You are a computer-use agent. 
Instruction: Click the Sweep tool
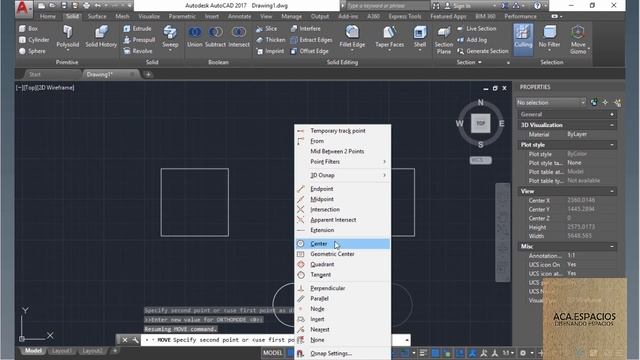tap(170, 38)
